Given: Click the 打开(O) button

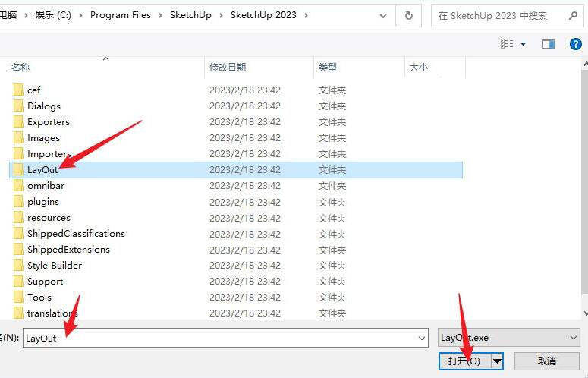Looking at the screenshot, I should tap(465, 361).
